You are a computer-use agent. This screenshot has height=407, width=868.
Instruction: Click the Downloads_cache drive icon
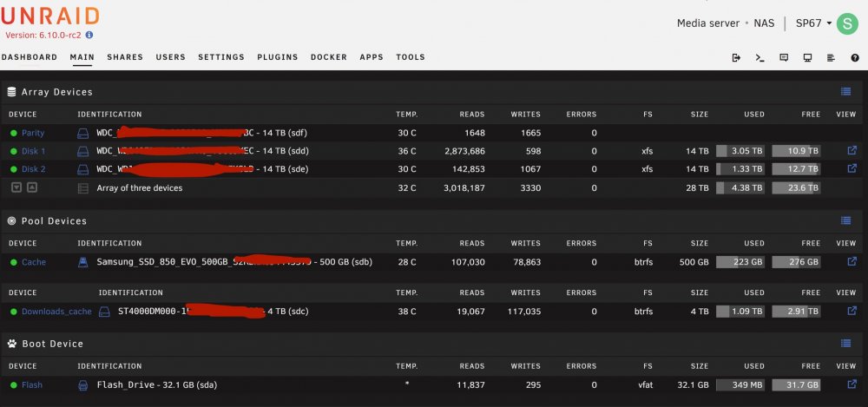pyautogui.click(x=104, y=312)
